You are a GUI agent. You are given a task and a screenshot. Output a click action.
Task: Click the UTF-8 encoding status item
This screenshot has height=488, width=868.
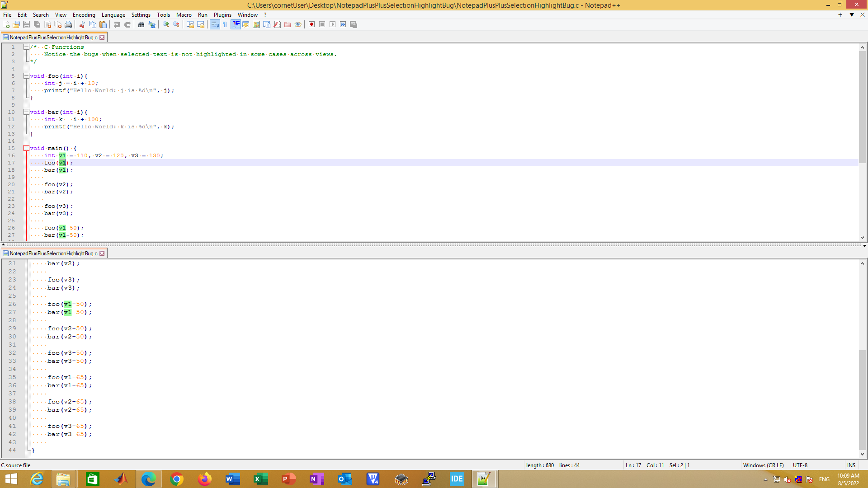click(x=800, y=465)
